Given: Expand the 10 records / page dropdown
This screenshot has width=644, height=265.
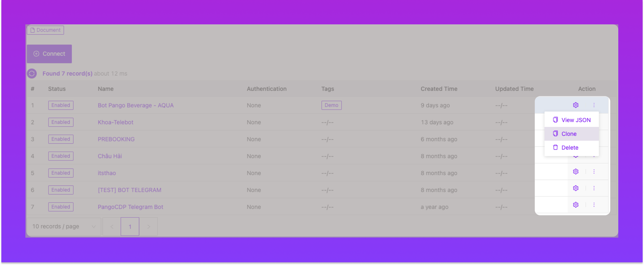Looking at the screenshot, I should (x=64, y=227).
